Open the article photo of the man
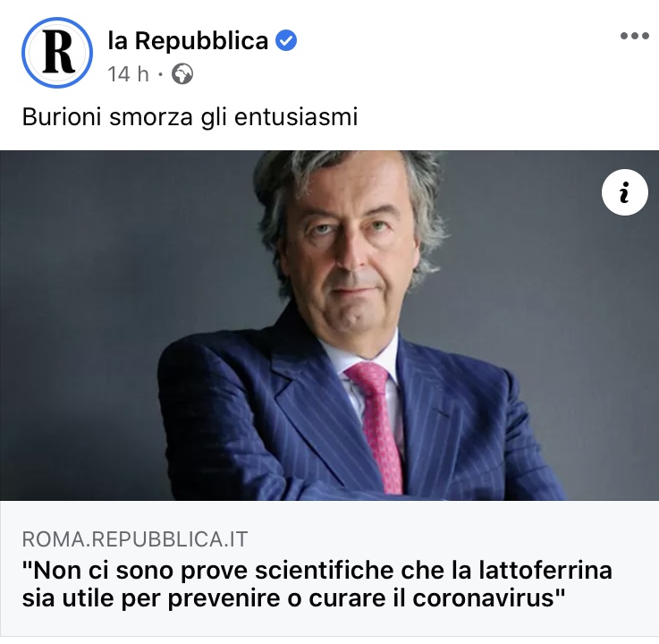This screenshot has height=644, width=659. 329,326
